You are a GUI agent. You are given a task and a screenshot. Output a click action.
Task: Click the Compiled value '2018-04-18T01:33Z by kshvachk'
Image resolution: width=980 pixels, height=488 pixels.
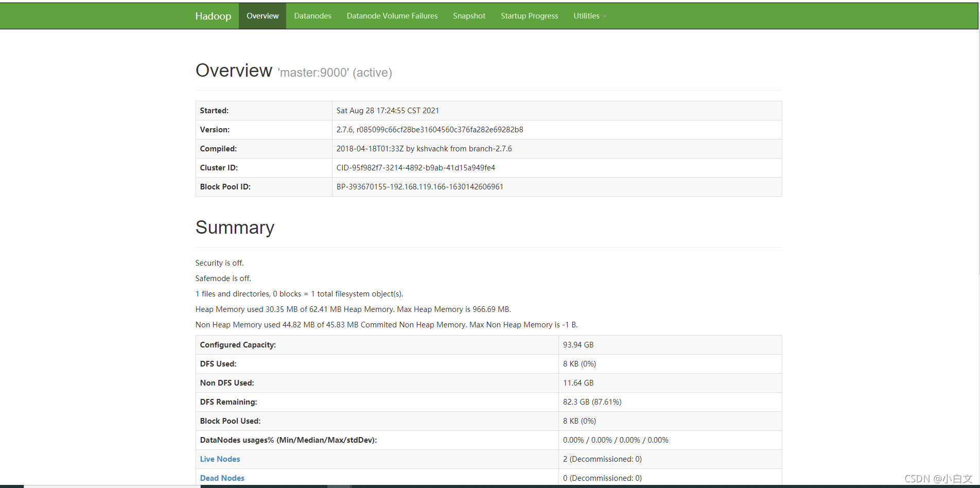pyautogui.click(x=424, y=149)
